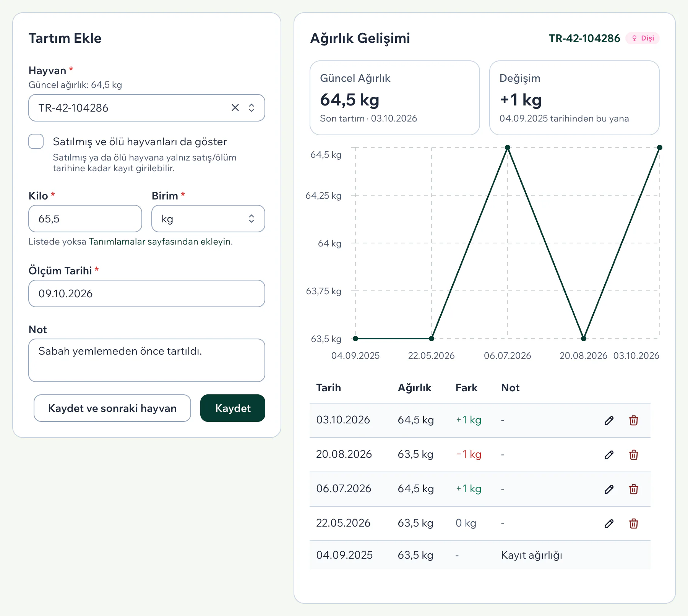688x616 pixels.
Task: Click the '-1 kg' difference cell
Action: [x=469, y=454]
